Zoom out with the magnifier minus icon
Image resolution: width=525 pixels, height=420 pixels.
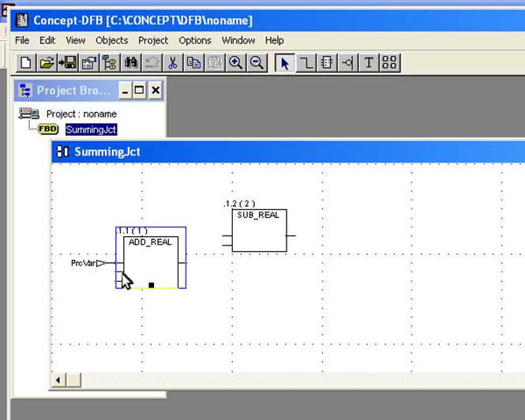(x=257, y=62)
